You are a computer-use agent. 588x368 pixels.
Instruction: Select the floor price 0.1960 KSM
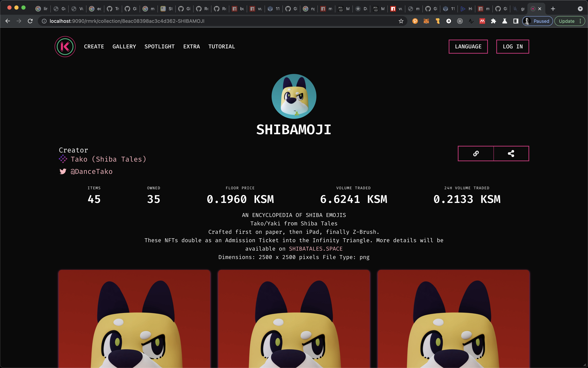[240, 199]
